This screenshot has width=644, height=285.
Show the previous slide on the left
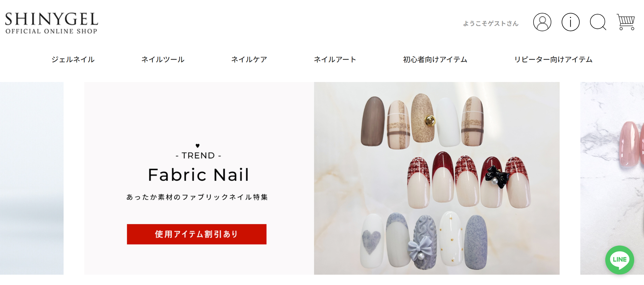coord(32,178)
